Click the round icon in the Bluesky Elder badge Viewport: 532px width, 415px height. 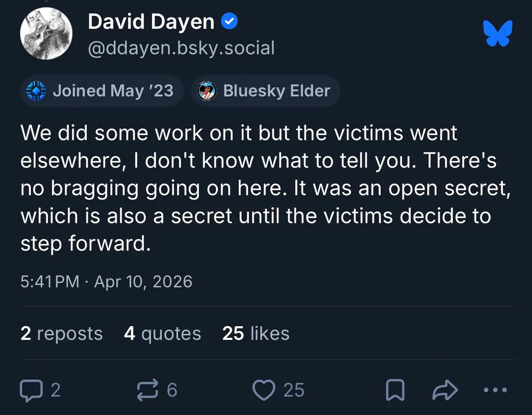coord(206,92)
